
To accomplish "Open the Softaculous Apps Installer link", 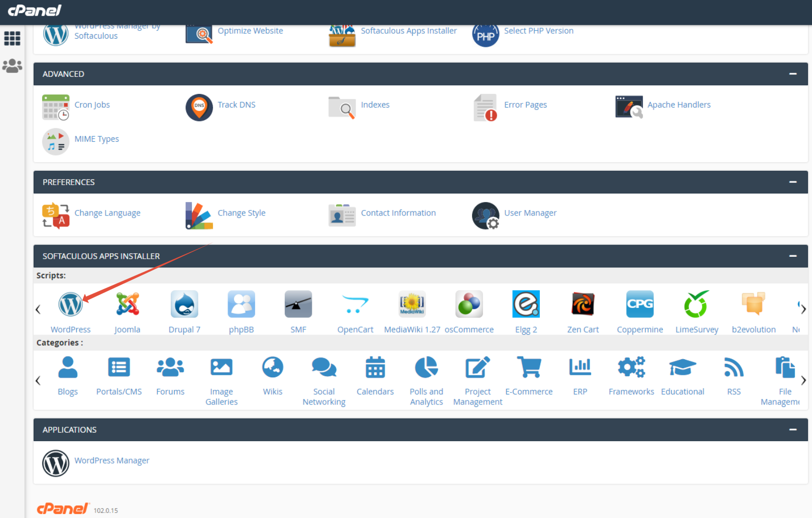I will (x=409, y=31).
